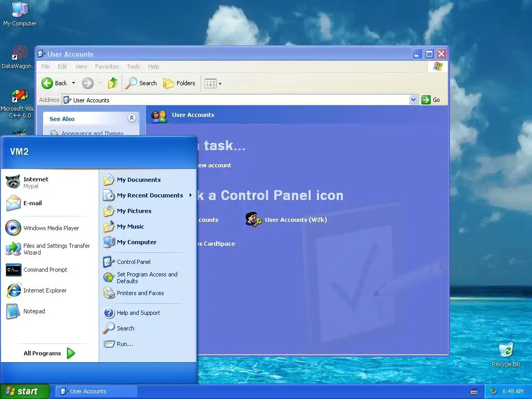This screenshot has height=399, width=532.
Task: Open the Appearance and Themes link
Action: click(x=92, y=133)
